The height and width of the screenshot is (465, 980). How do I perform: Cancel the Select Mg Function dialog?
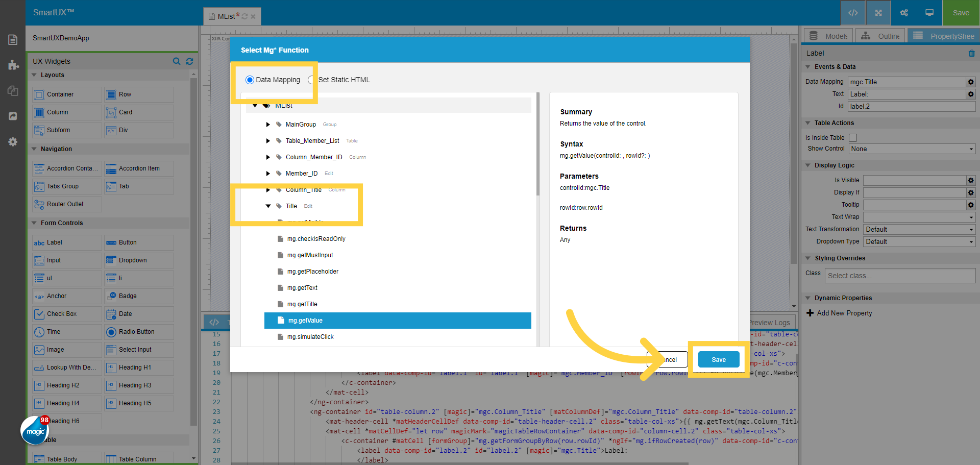click(666, 359)
